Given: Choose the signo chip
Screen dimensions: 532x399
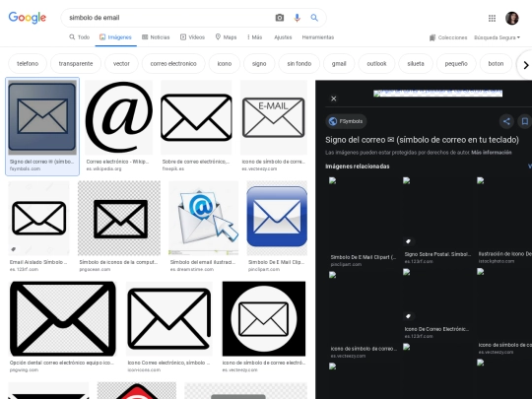Looking at the screenshot, I should pos(259,64).
